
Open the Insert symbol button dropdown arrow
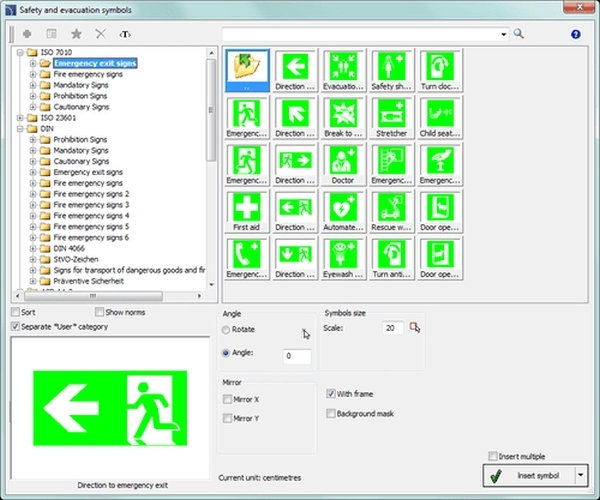pyautogui.click(x=581, y=476)
